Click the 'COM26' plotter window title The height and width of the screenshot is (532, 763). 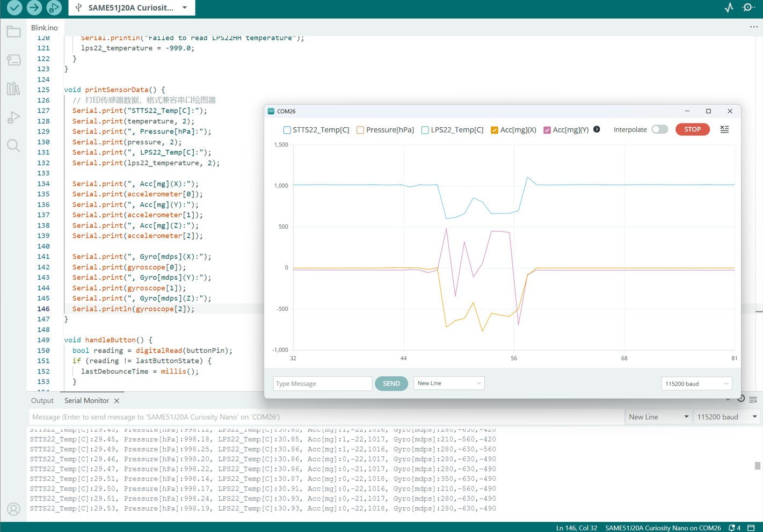[x=286, y=111]
